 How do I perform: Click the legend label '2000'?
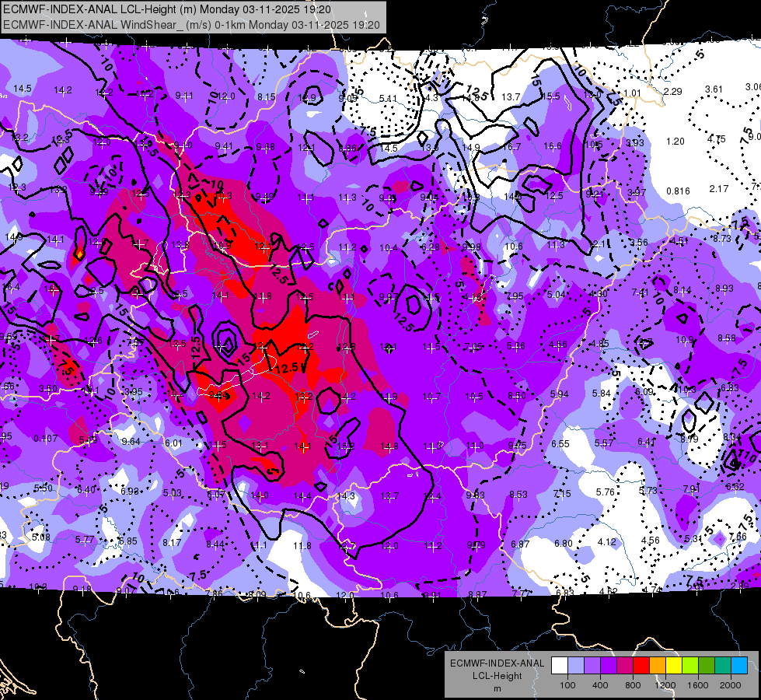tap(731, 685)
